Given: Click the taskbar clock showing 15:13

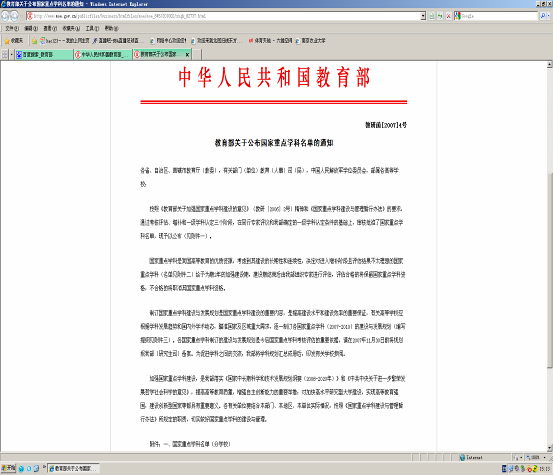Looking at the screenshot, I should [x=545, y=469].
